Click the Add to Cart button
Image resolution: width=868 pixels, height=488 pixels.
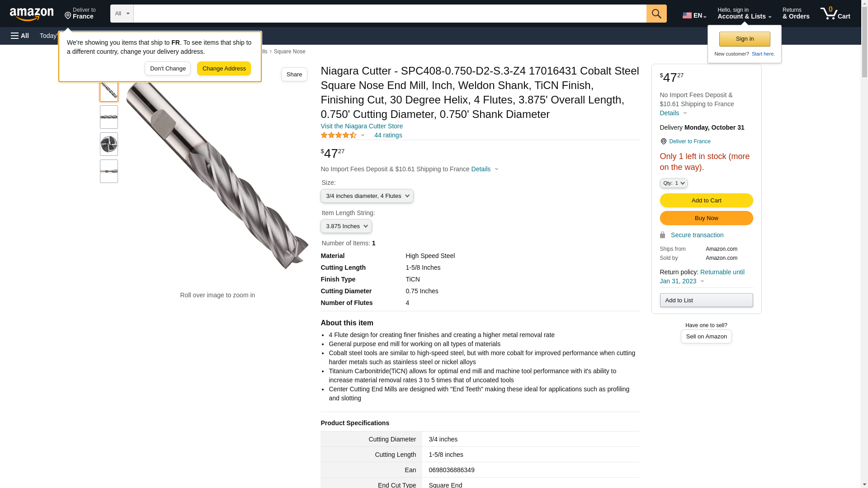(706, 200)
